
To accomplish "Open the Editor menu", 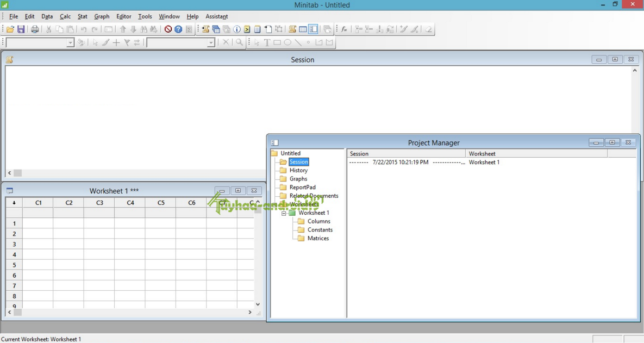I will 123,16.
